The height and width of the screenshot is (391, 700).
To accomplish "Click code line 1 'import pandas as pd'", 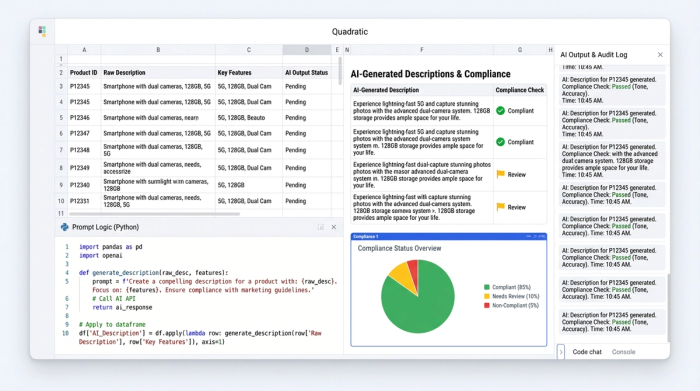I will [x=111, y=246].
